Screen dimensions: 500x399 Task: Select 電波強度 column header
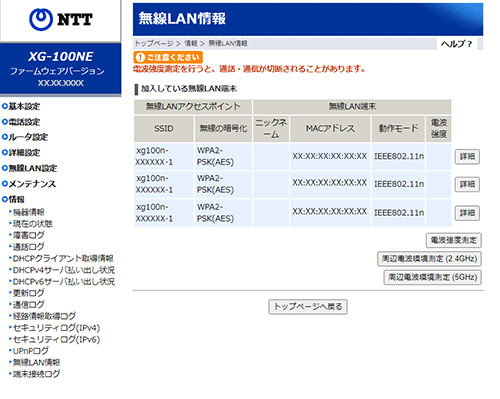[x=439, y=129]
